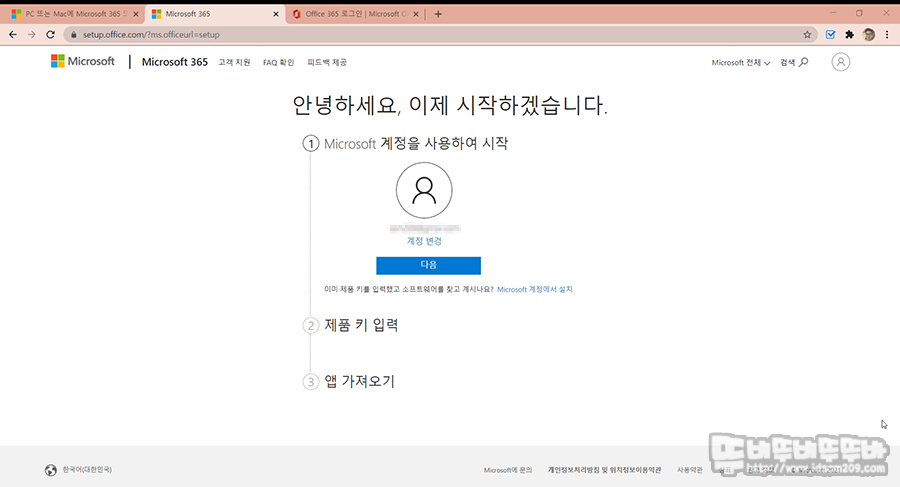The image size is (900, 487).
Task: Minimize the browser window
Action: (833, 13)
